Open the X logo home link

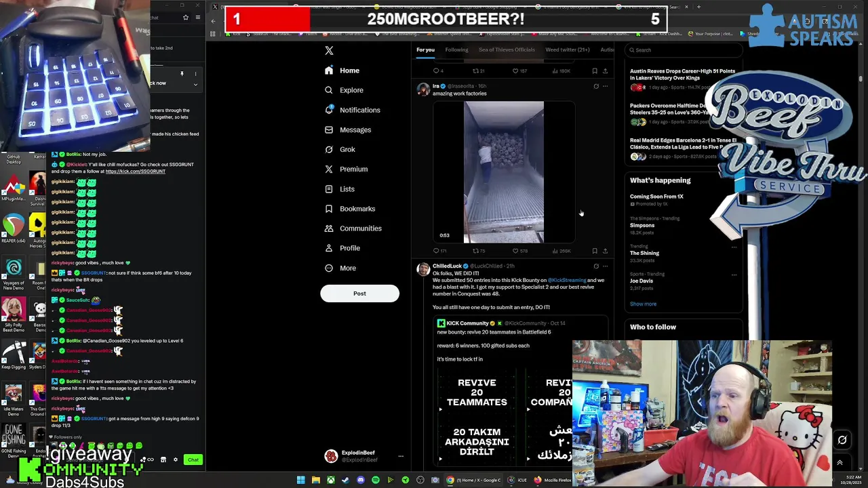tap(329, 50)
